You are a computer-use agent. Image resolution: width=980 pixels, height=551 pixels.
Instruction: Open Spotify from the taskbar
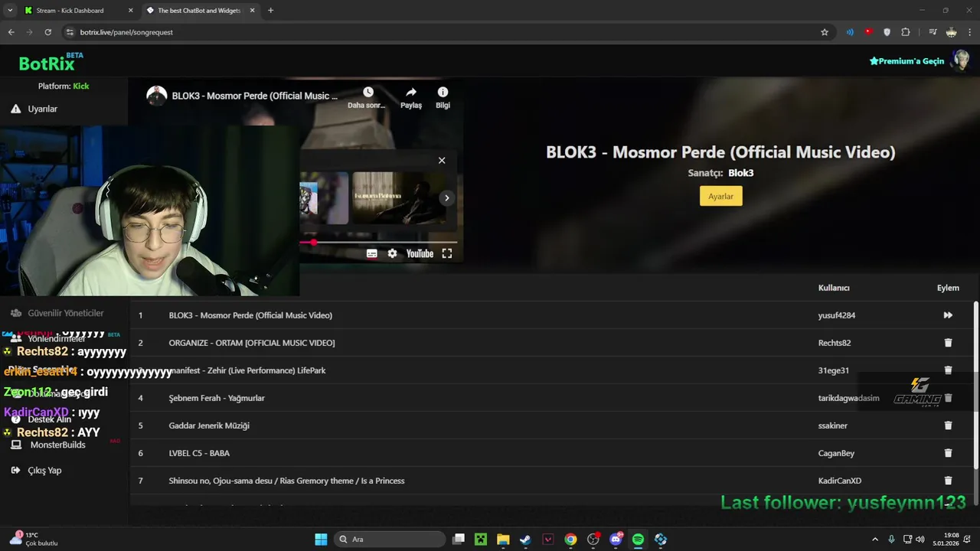[638, 540]
